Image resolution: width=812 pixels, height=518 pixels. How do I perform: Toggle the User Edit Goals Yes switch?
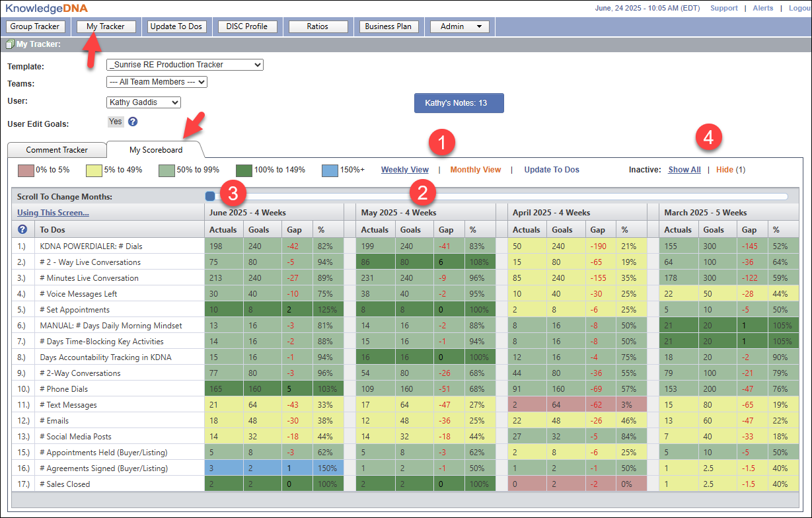click(x=116, y=122)
